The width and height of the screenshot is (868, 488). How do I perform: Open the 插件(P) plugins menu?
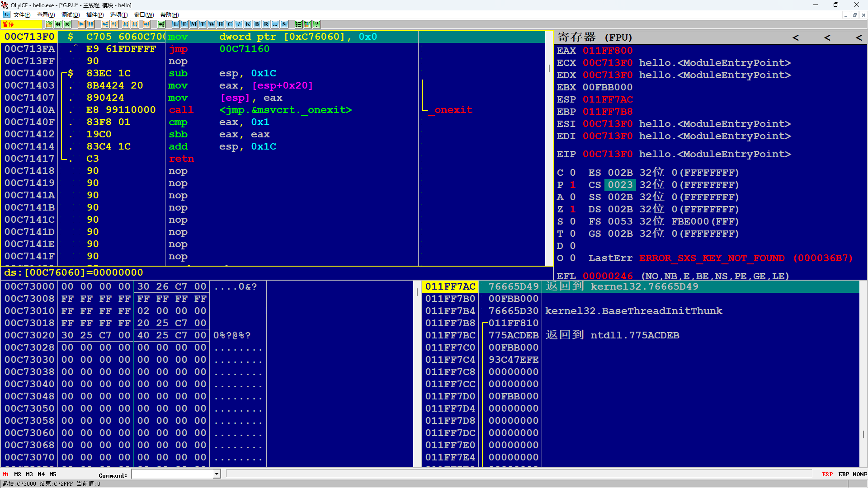click(x=94, y=15)
